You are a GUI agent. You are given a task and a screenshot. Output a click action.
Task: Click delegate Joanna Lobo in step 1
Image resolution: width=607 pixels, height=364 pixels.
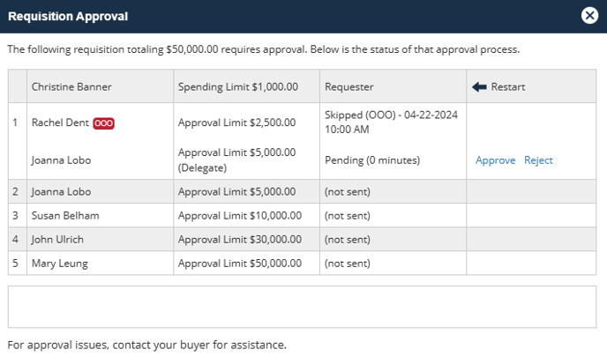pyautogui.click(x=61, y=160)
